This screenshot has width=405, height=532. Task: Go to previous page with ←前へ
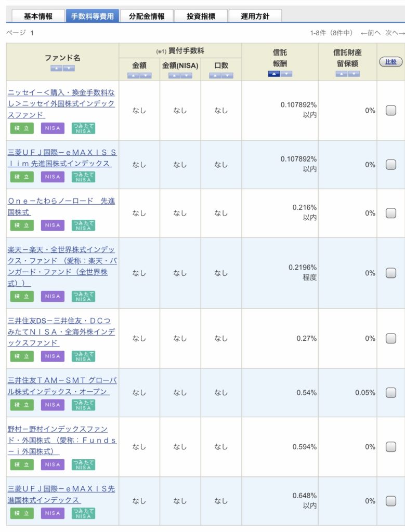pos(370,33)
